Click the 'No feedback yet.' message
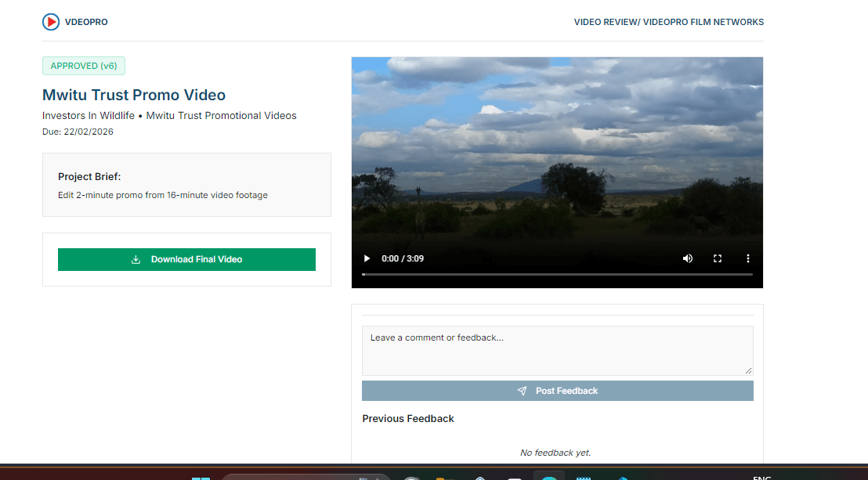This screenshot has width=868, height=480. coord(555,453)
